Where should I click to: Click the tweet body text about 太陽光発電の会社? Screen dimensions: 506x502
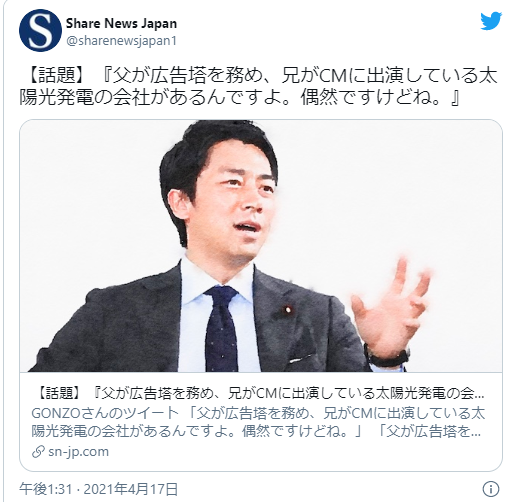[x=258, y=87]
